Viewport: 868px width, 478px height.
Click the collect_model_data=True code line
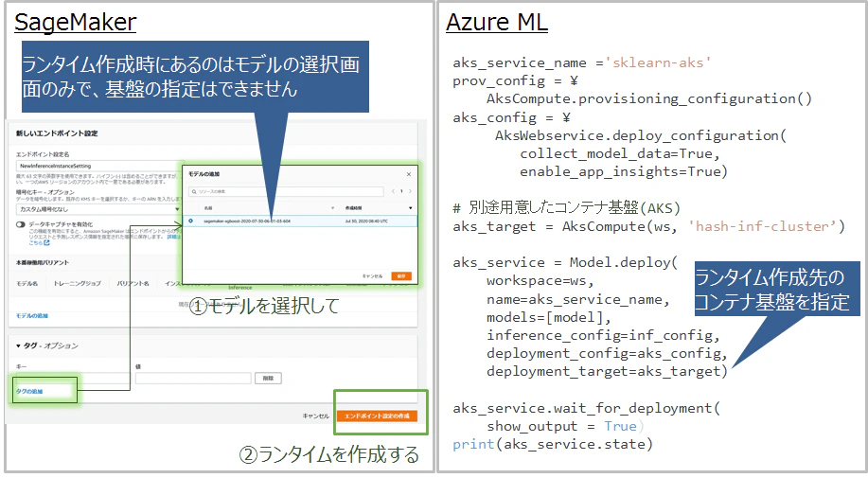click(619, 153)
